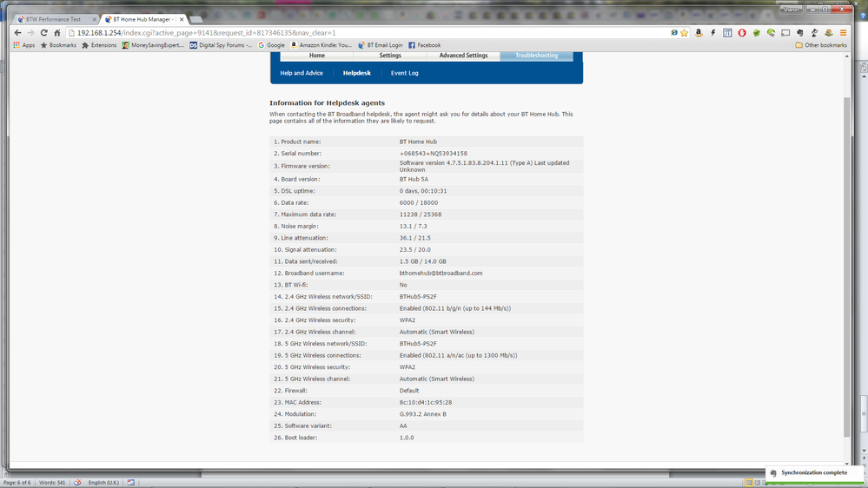Reload the BT Home Hub page
The image size is (868, 488).
point(43,33)
